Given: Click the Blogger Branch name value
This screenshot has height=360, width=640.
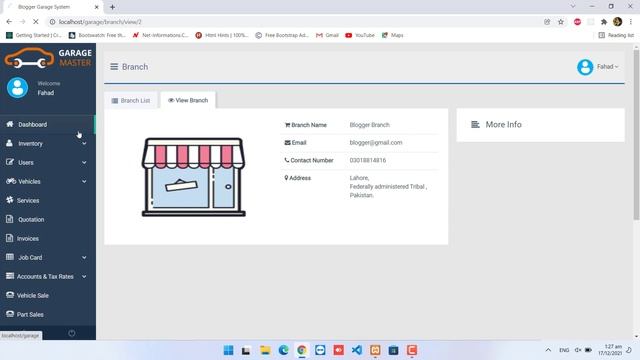Looking at the screenshot, I should point(369,125).
